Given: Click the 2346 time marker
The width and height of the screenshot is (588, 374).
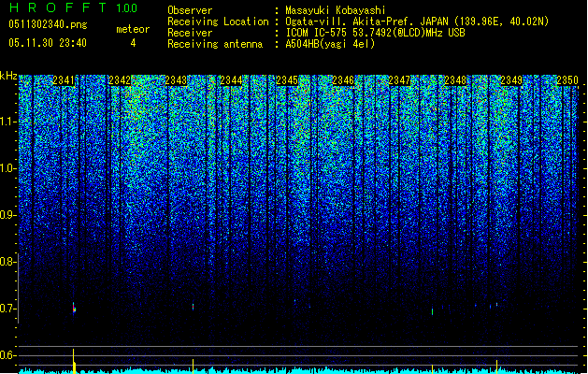Looking at the screenshot, I should tap(343, 80).
